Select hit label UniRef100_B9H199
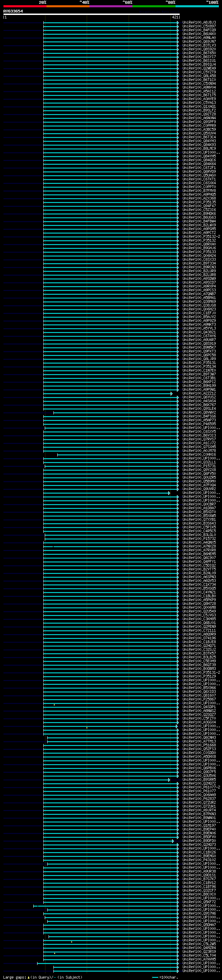The image size is (222, 980). tap(199, 386)
